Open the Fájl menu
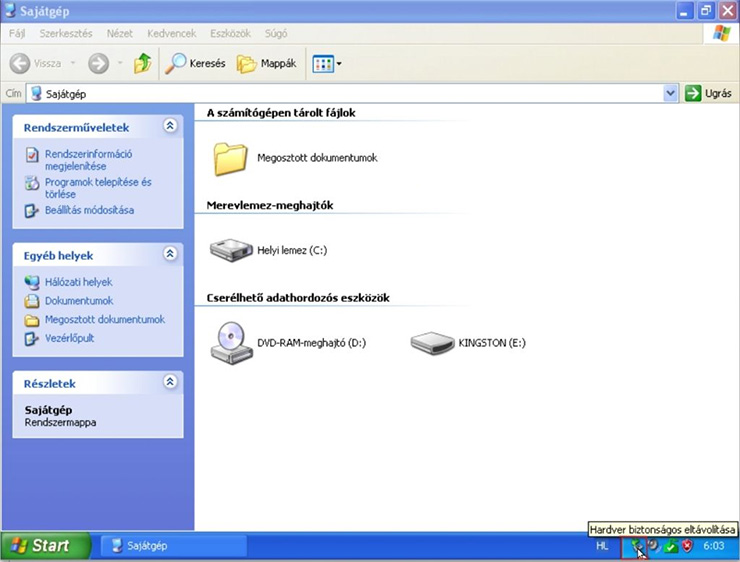Viewport: 740px width, 562px height. (x=17, y=33)
